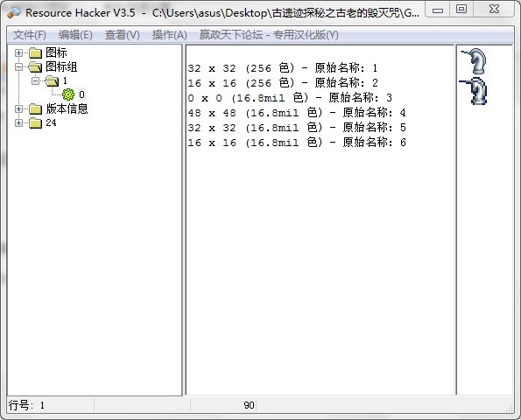Click the open 图标组 folder icon
Screen dimensions: 521x420
click(x=36, y=66)
